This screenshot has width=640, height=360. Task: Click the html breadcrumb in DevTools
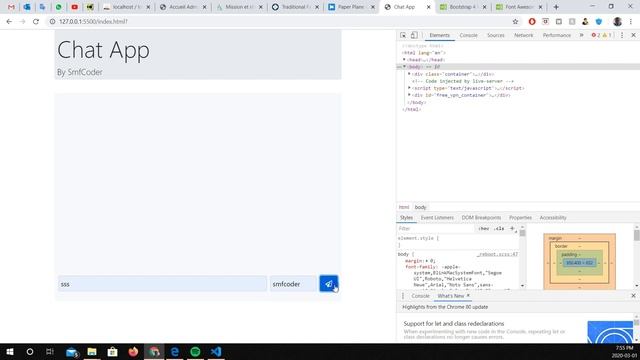point(404,207)
